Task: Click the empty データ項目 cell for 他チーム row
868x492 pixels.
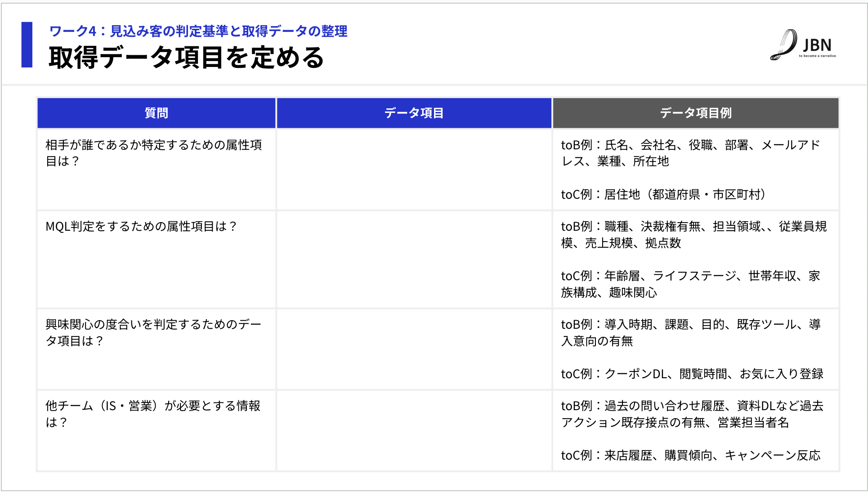Action: point(414,431)
